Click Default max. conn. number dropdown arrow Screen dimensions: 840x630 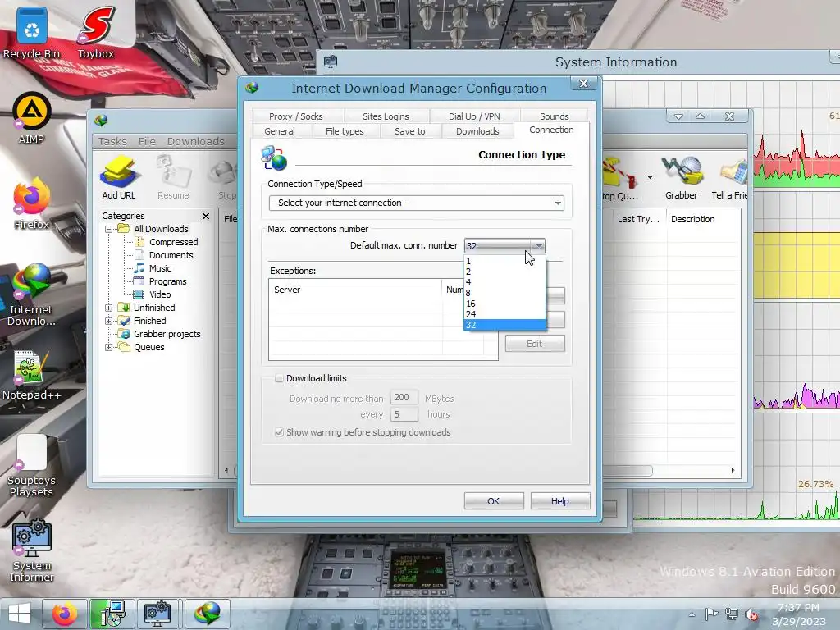point(538,246)
